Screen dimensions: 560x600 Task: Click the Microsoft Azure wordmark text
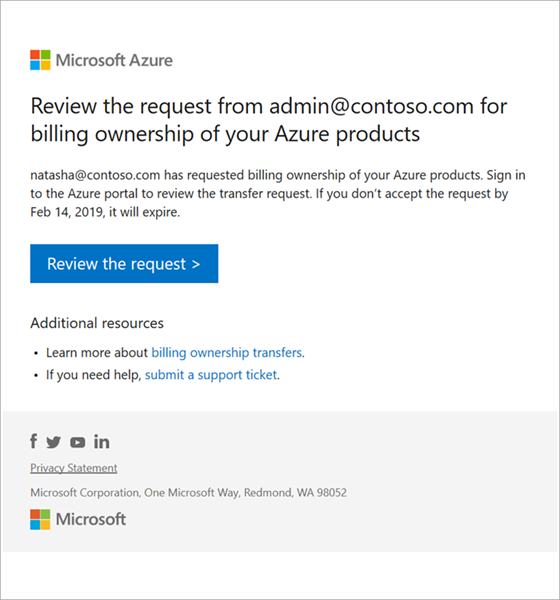[x=114, y=60]
